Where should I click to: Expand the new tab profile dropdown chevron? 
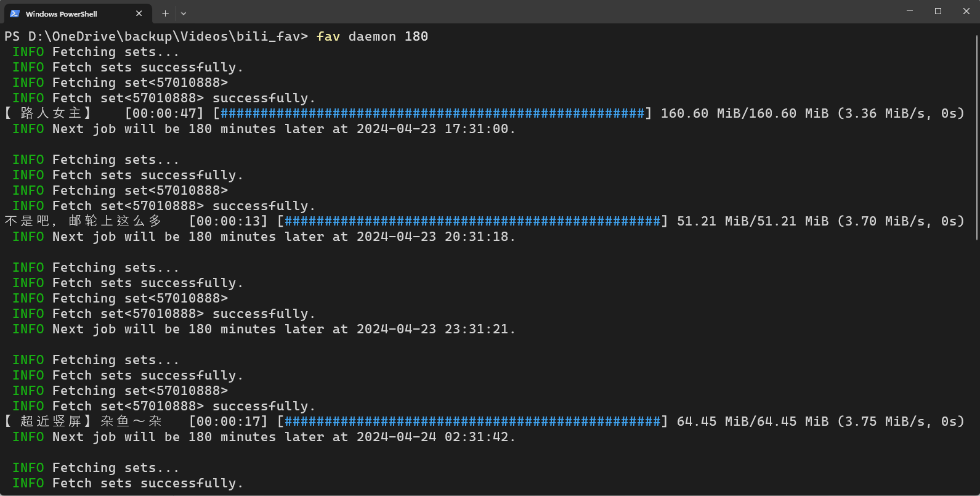[x=184, y=13]
